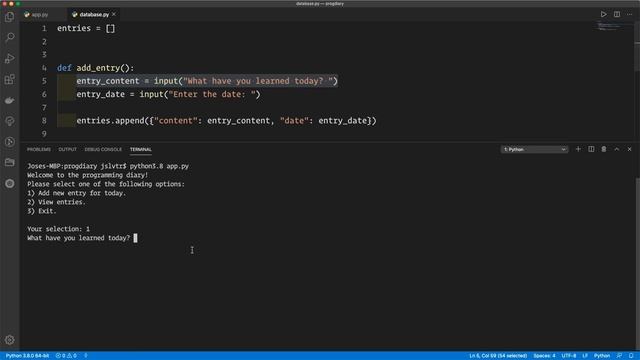
Task: Open the Search view magnifier icon
Action: (9, 38)
